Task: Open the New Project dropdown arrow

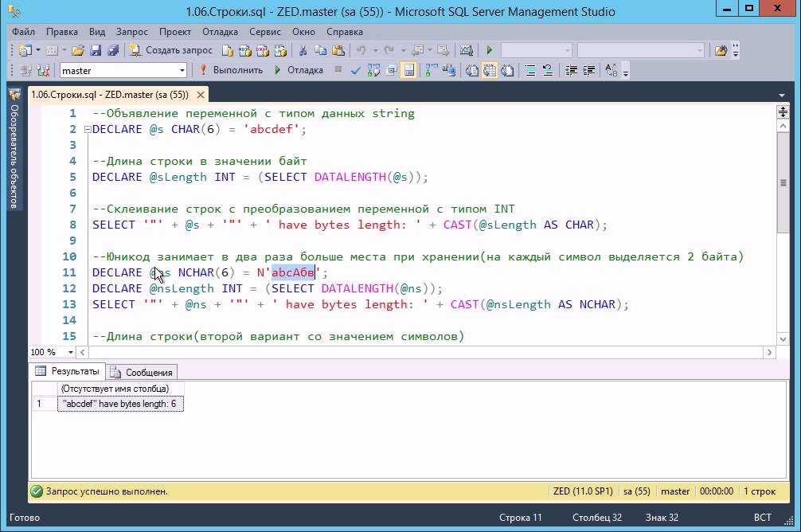Action: coord(37,50)
